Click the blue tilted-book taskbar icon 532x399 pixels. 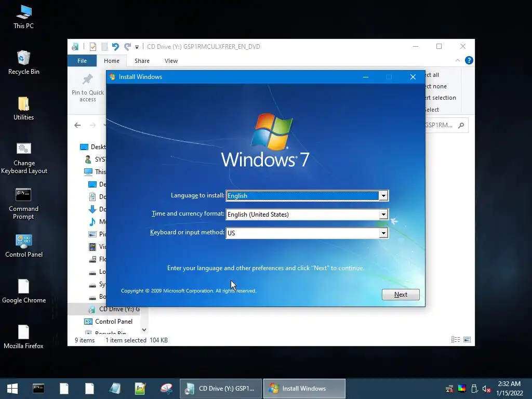coord(115,389)
